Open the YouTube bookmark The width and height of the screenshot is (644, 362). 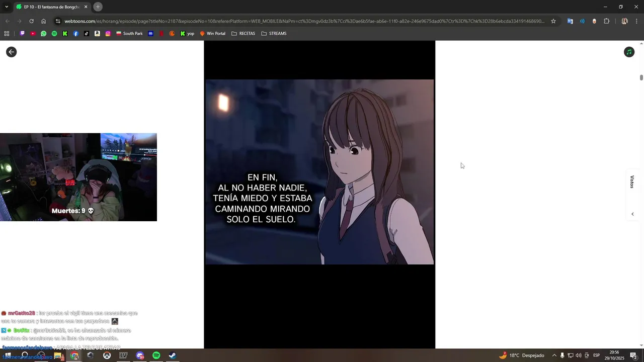click(33, 34)
